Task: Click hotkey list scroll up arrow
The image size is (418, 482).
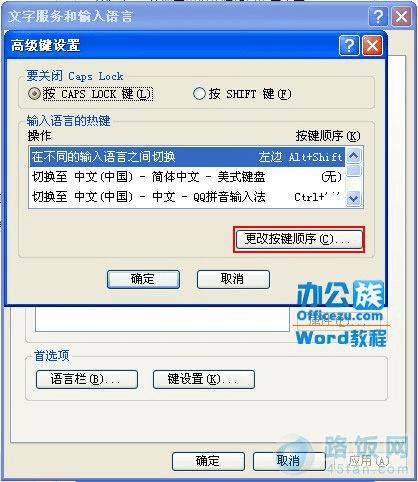Action: [353, 155]
